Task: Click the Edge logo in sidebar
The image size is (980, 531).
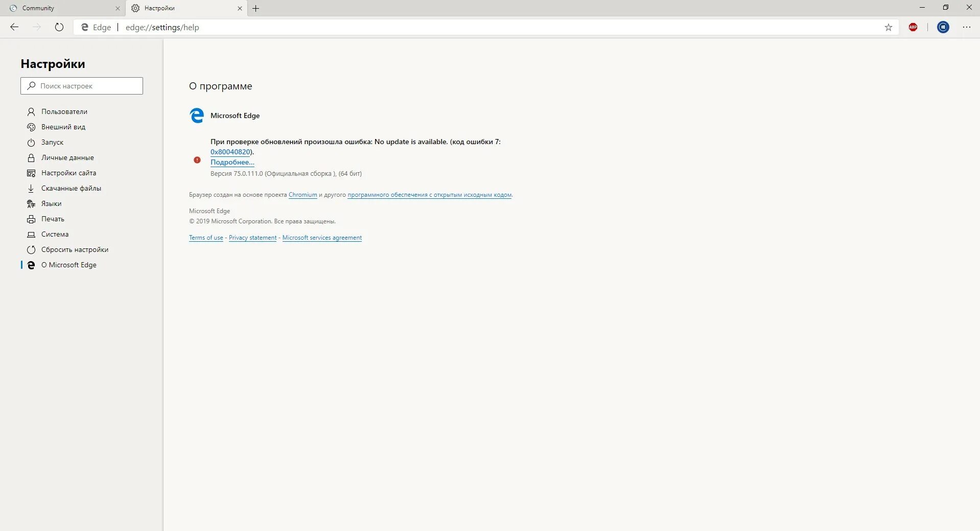Action: click(x=31, y=265)
